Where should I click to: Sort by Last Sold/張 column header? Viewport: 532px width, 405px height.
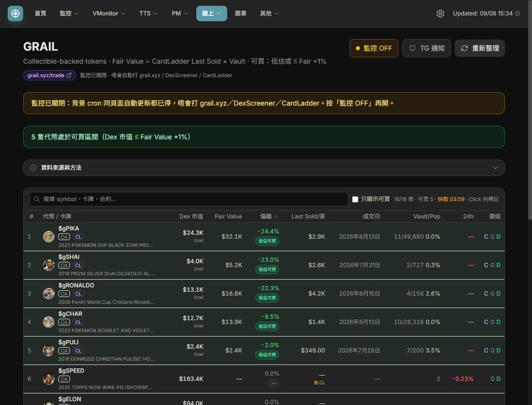click(308, 216)
